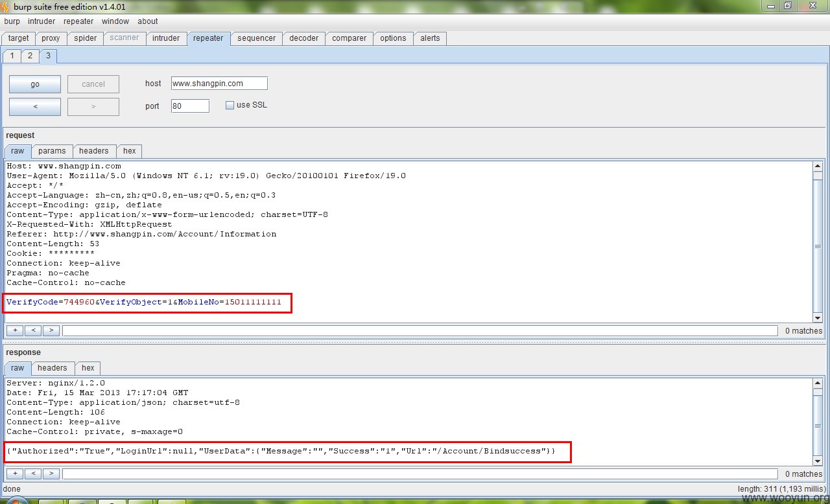Click the request search text field
The image size is (830, 504).
[420, 330]
